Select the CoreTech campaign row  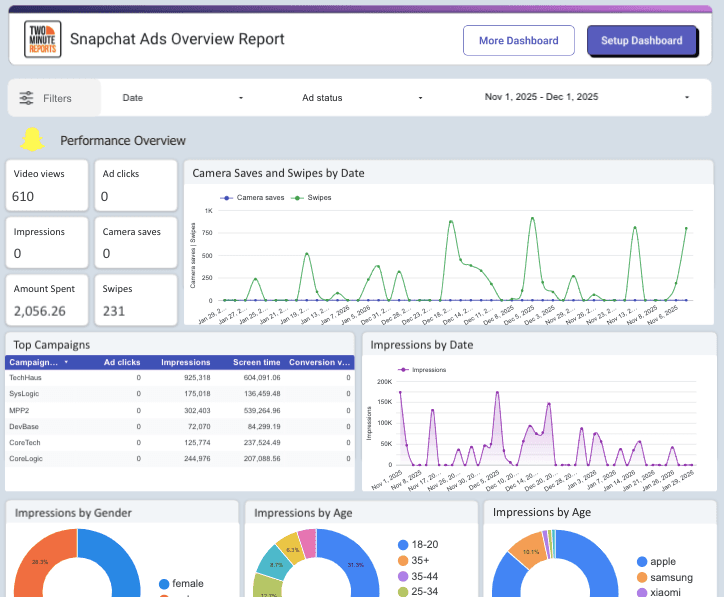click(179, 443)
